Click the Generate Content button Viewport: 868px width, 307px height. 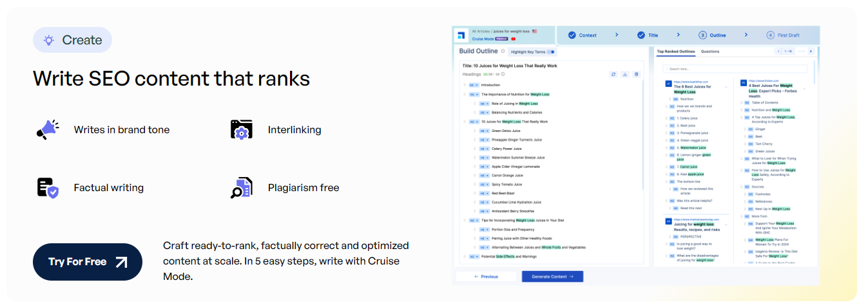tap(552, 277)
